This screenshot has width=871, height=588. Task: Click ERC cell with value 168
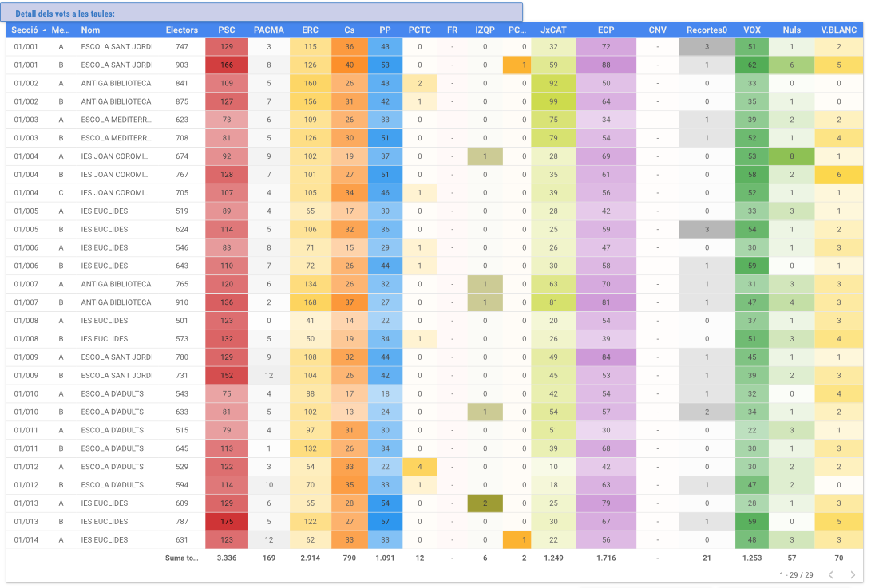310,302
